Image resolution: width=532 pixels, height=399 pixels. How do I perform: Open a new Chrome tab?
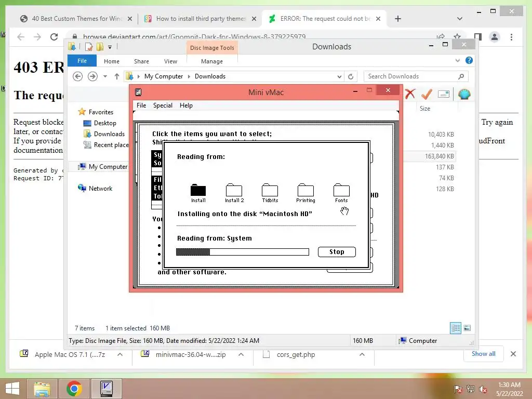point(398,19)
